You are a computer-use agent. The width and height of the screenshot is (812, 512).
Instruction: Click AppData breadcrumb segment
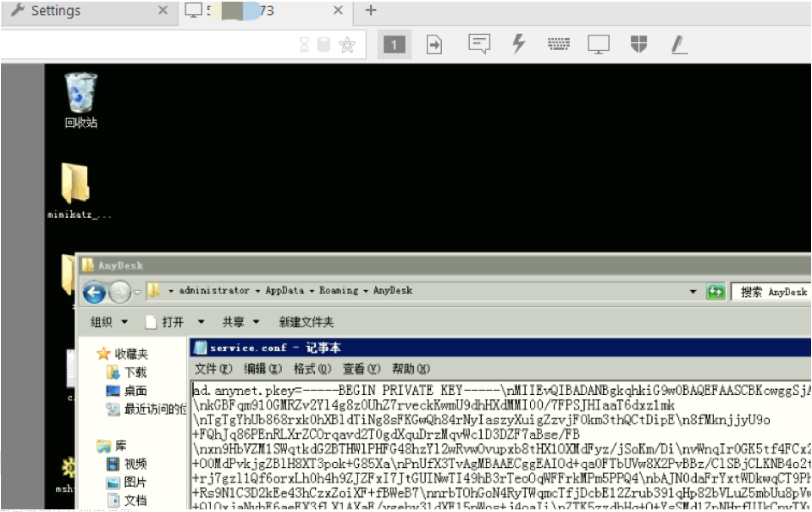coord(285,291)
